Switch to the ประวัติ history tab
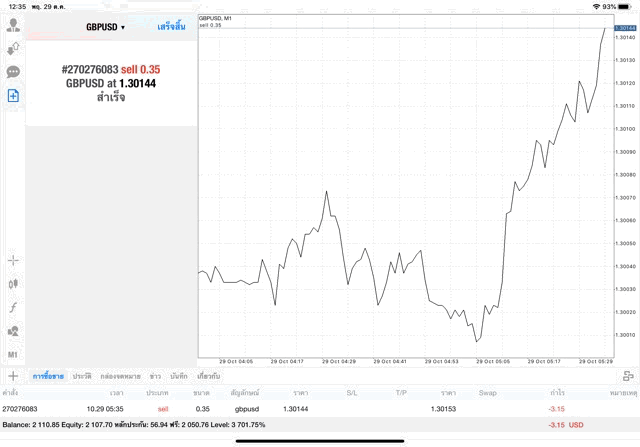 point(82,376)
